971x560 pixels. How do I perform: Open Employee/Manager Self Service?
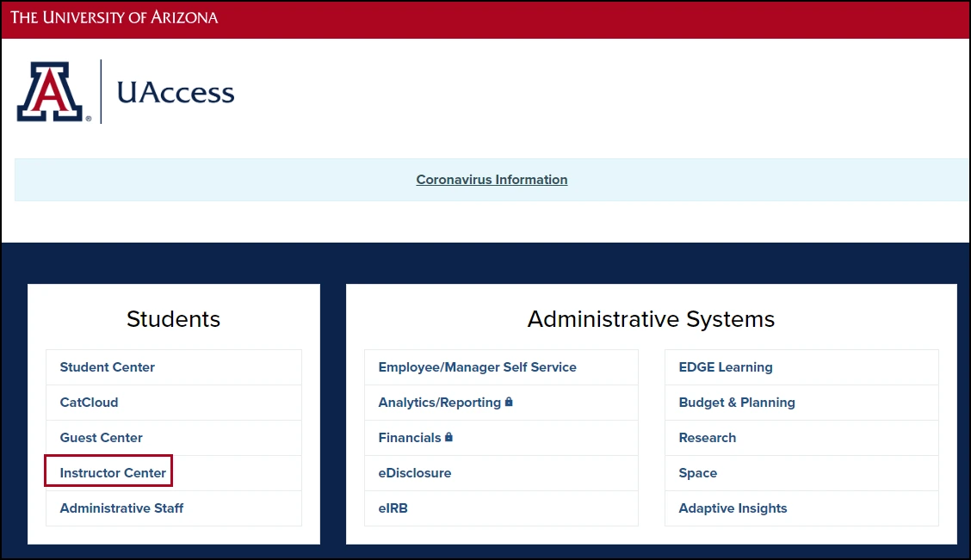coord(477,367)
